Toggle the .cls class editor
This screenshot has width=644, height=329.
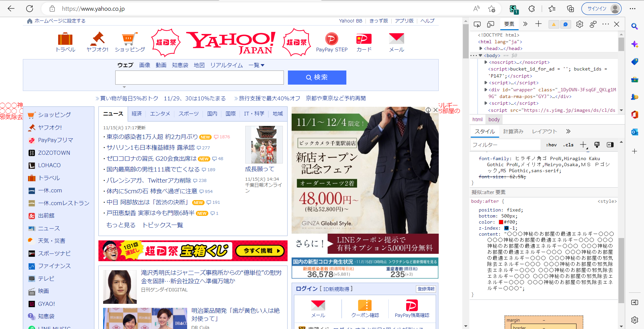click(x=568, y=145)
